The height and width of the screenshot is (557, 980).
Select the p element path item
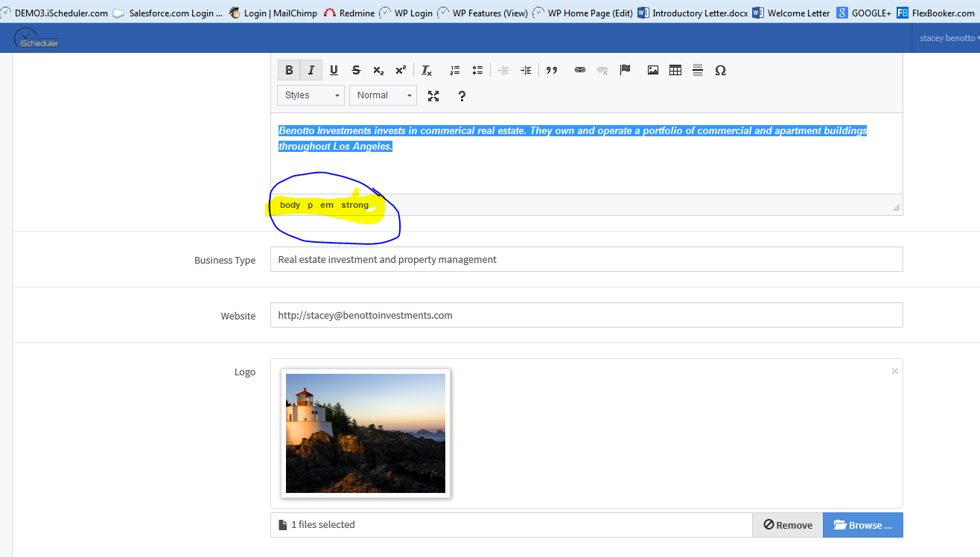[x=311, y=205]
